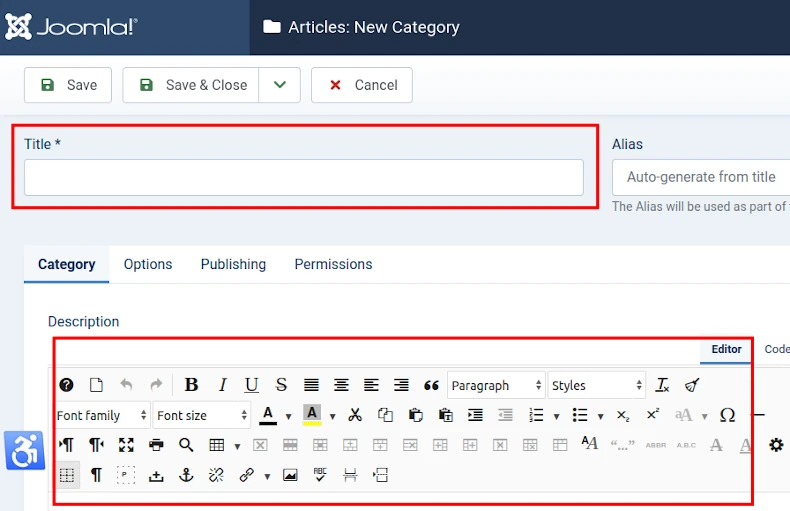Expand the background color picker arrow
The image size is (790, 511).
[x=333, y=416]
